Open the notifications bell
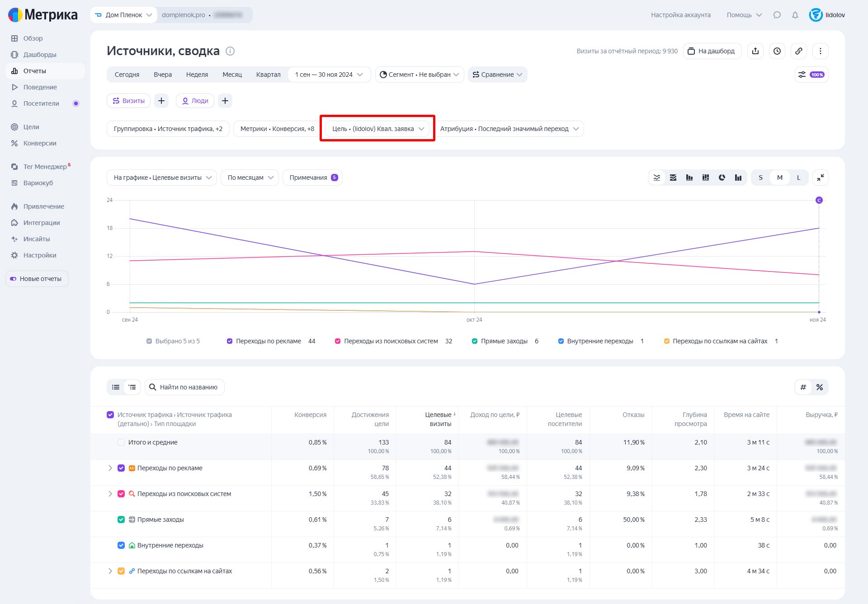The width and height of the screenshot is (868, 604). point(795,15)
